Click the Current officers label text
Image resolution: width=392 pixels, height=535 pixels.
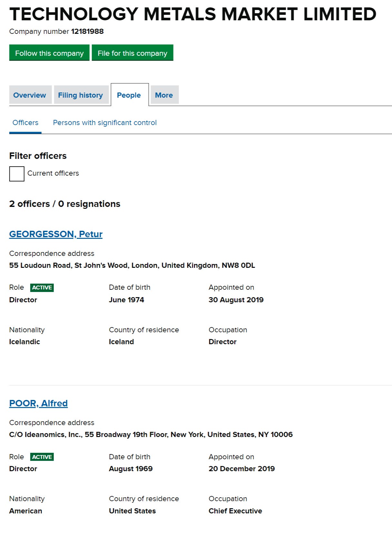point(53,173)
